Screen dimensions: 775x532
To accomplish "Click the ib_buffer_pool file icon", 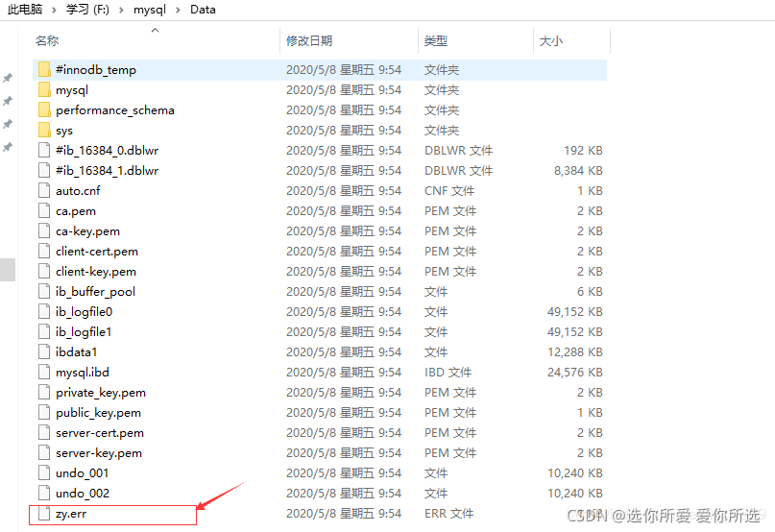I will tap(44, 292).
